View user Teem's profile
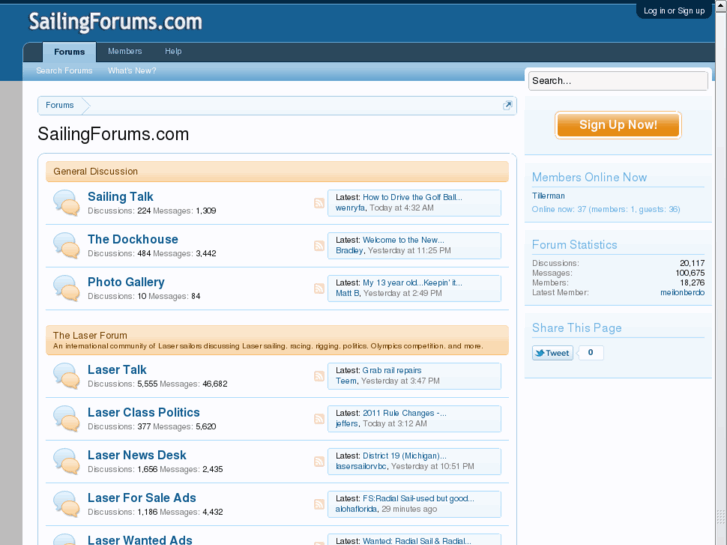The height and width of the screenshot is (545, 727). click(346, 381)
